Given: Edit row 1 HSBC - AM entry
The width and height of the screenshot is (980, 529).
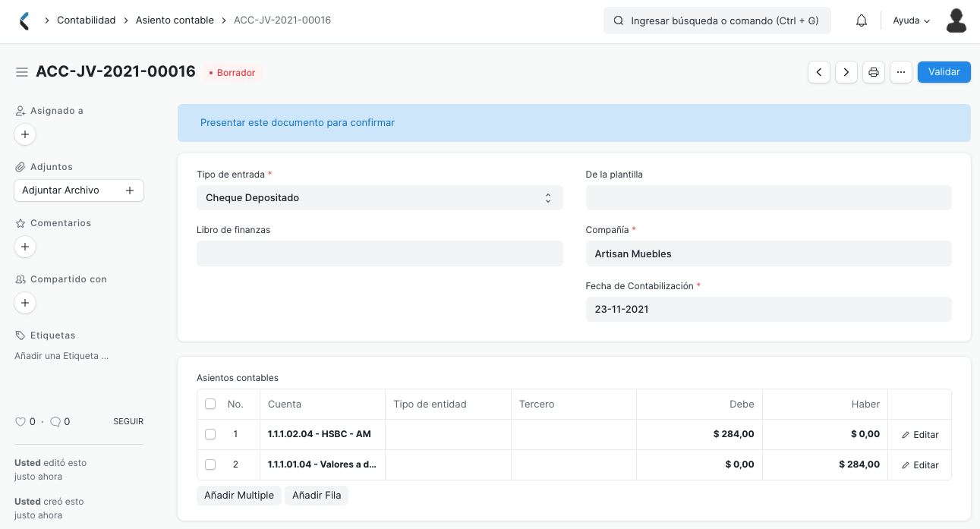Looking at the screenshot, I should click(x=920, y=435).
